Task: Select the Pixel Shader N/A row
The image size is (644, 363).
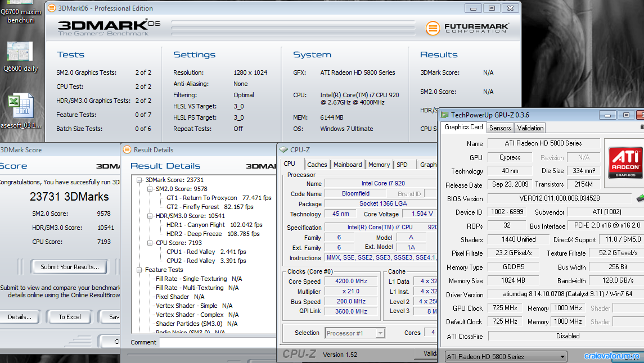Action: click(180, 297)
